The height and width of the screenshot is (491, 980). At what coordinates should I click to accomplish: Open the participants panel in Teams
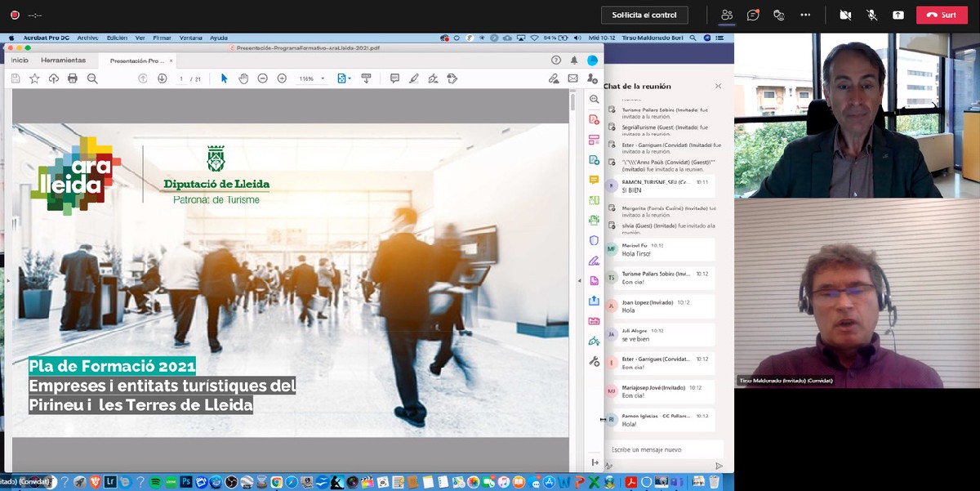(x=727, y=15)
